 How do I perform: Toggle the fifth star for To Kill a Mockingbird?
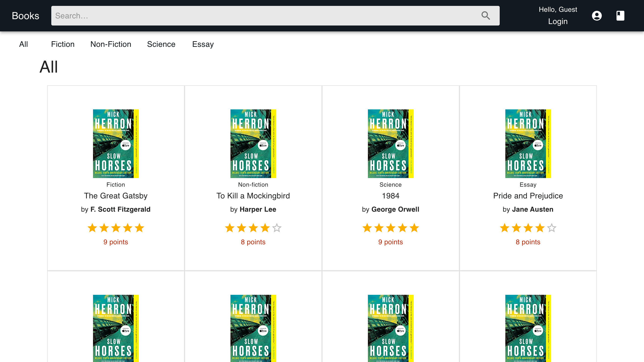pos(277,228)
